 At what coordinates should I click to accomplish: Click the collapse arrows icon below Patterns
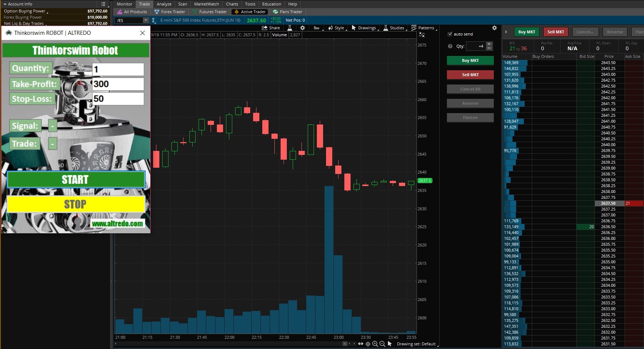[422, 35]
